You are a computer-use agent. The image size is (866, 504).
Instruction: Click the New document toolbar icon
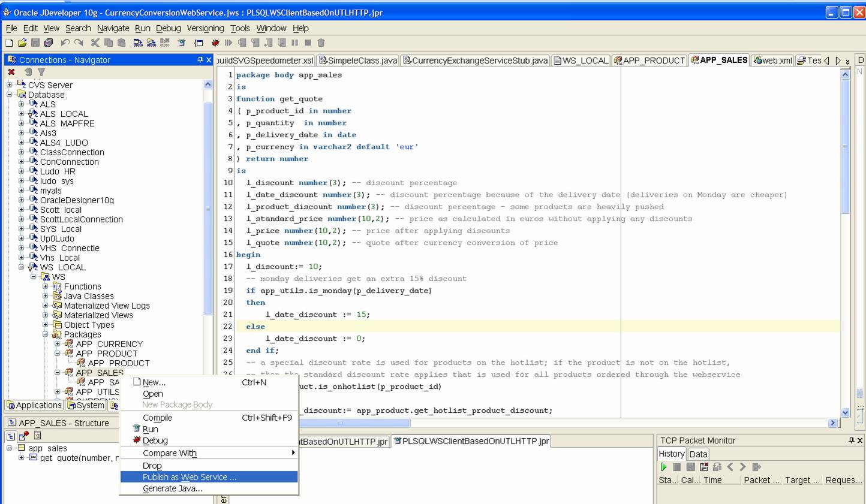pos(9,43)
